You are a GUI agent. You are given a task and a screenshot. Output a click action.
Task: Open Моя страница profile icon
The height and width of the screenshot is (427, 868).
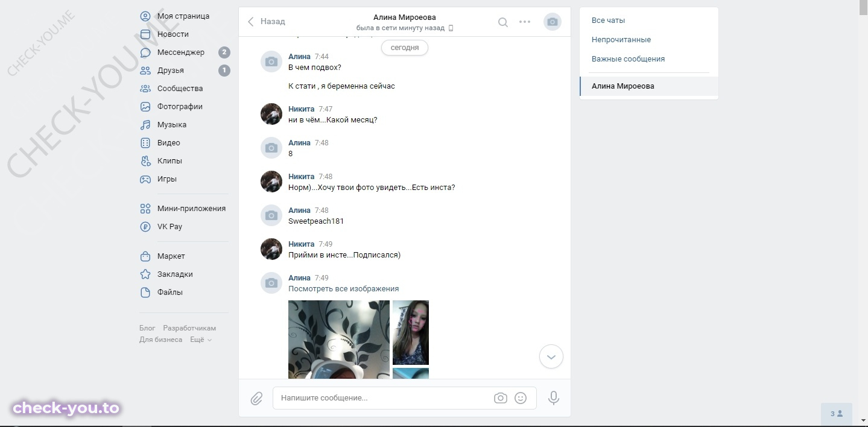[145, 16]
